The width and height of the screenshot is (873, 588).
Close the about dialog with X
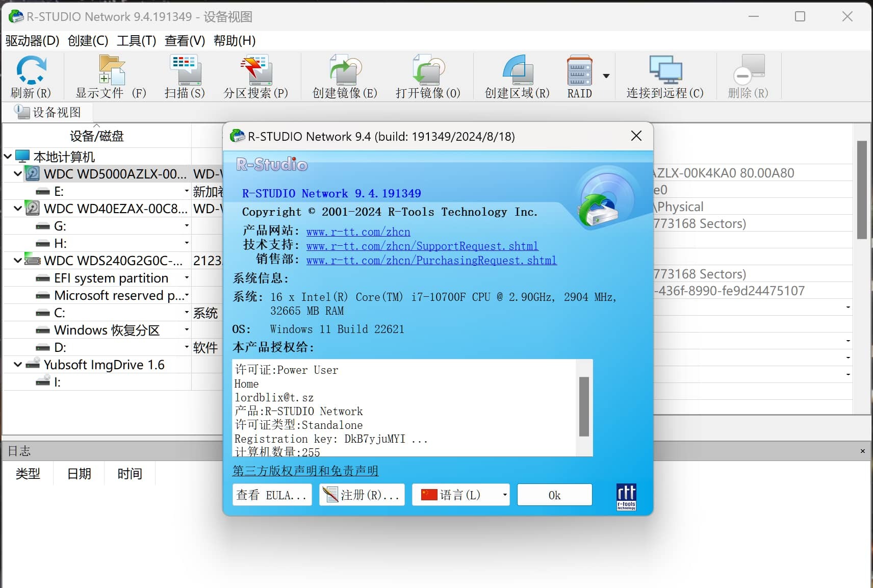[636, 136]
